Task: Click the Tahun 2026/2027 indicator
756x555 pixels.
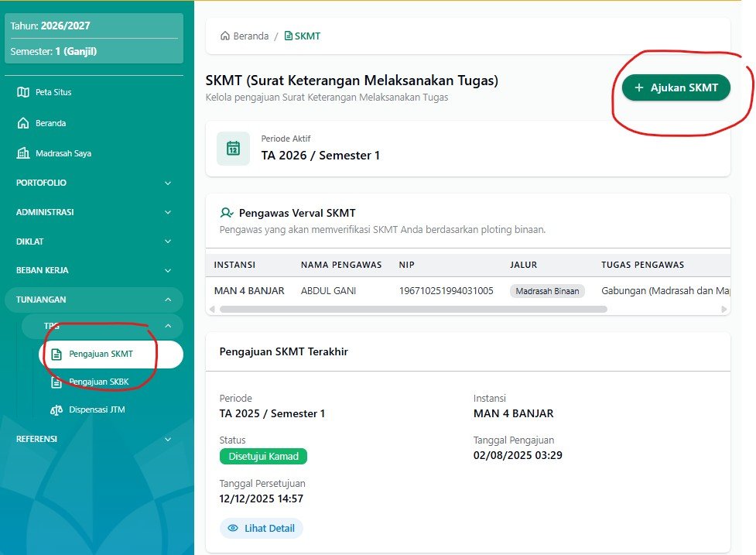Action: point(50,26)
